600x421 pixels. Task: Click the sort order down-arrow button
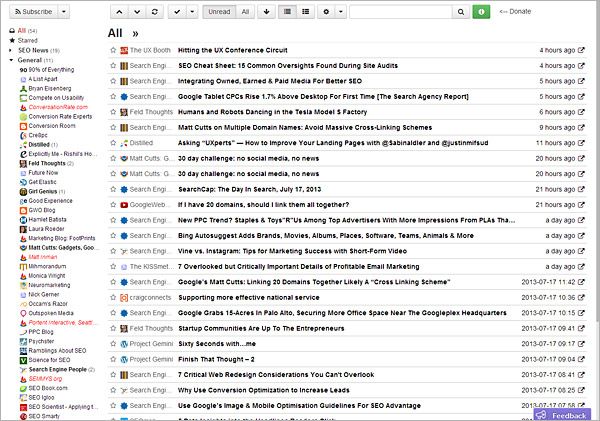[266, 11]
